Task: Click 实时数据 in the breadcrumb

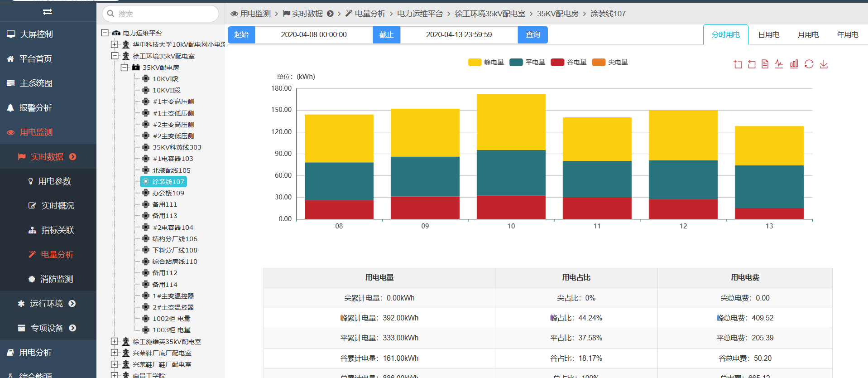Action: [307, 14]
